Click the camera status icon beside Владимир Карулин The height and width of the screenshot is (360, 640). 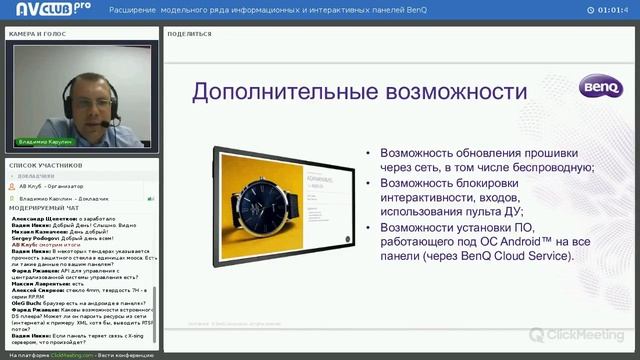click(150, 199)
